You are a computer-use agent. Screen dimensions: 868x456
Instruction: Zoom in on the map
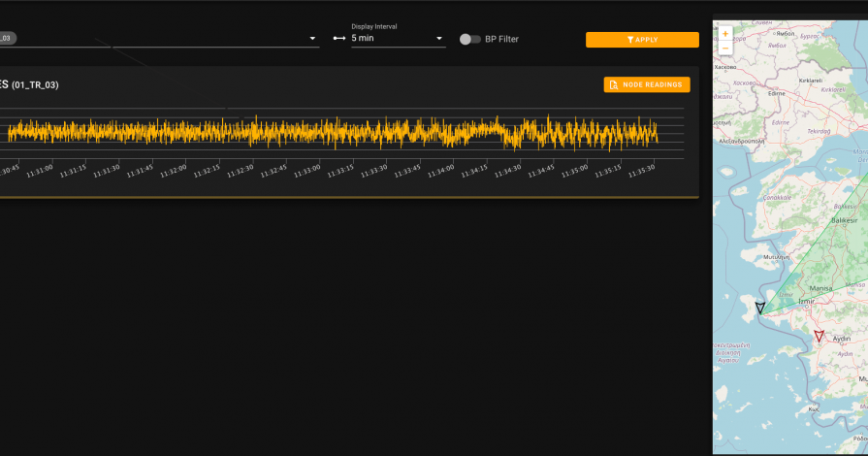pyautogui.click(x=724, y=34)
